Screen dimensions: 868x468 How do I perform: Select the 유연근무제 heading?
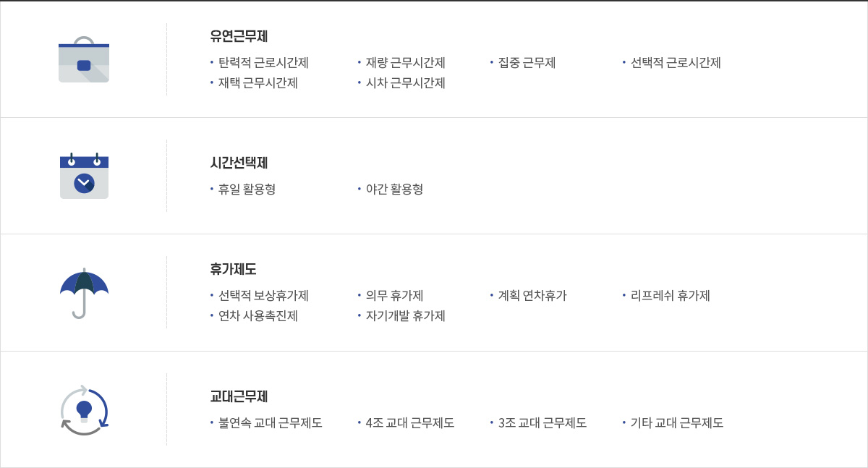239,35
